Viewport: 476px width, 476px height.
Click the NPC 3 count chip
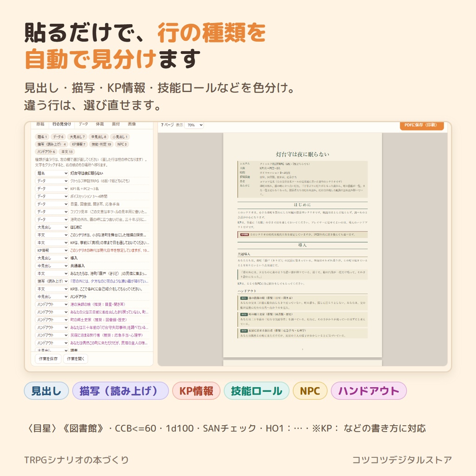tap(122, 144)
